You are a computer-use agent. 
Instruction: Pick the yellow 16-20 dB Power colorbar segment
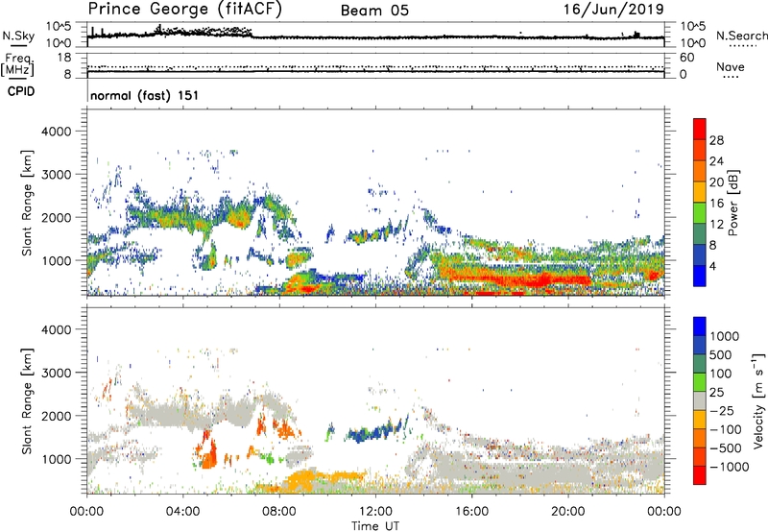[700, 192]
